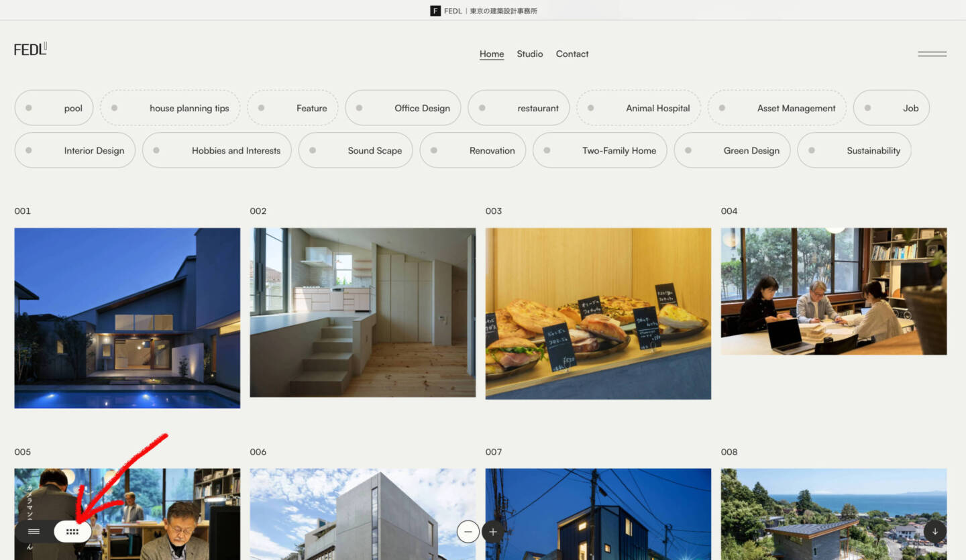Open project 003 sandwich display thumbnail
966x560 pixels.
click(598, 313)
